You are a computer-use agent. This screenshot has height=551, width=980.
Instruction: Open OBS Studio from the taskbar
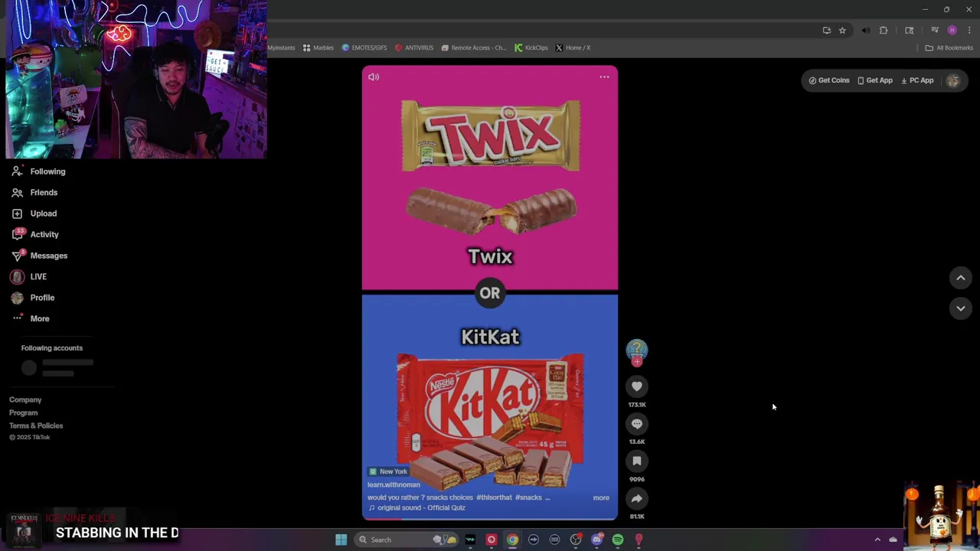tap(576, 540)
